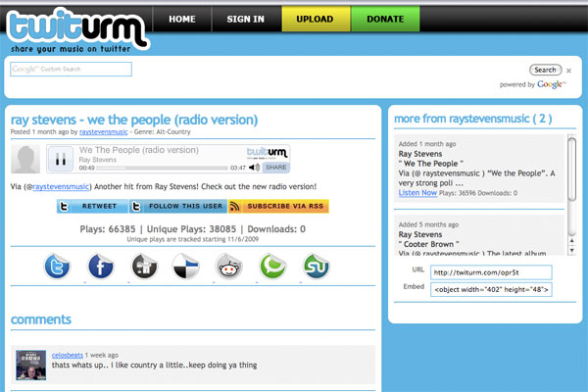588x392 pixels.
Task: Go to SIGN IN page
Action: click(x=246, y=19)
